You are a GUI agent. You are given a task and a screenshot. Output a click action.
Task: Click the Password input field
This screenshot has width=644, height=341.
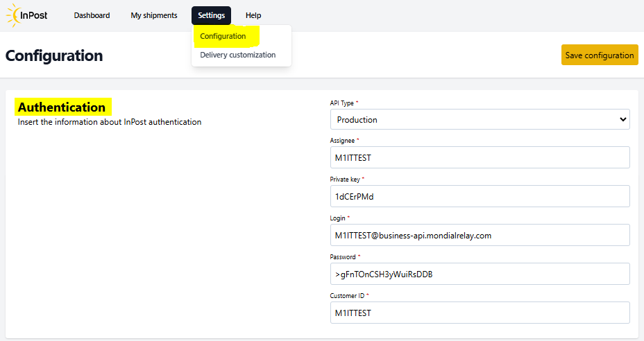(x=480, y=274)
